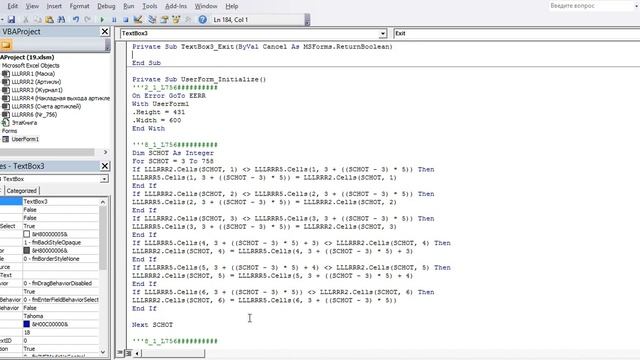The height and width of the screenshot is (360, 640).
Task: Click the Forms folder in the project tree
Action: pyautogui.click(x=9, y=131)
